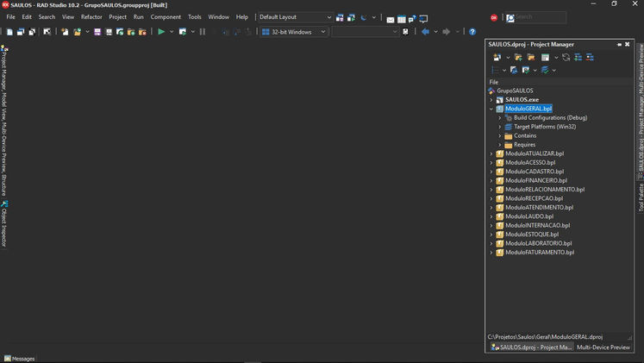
Task: Toggle between Form and Unit view
Action: coord(32,32)
